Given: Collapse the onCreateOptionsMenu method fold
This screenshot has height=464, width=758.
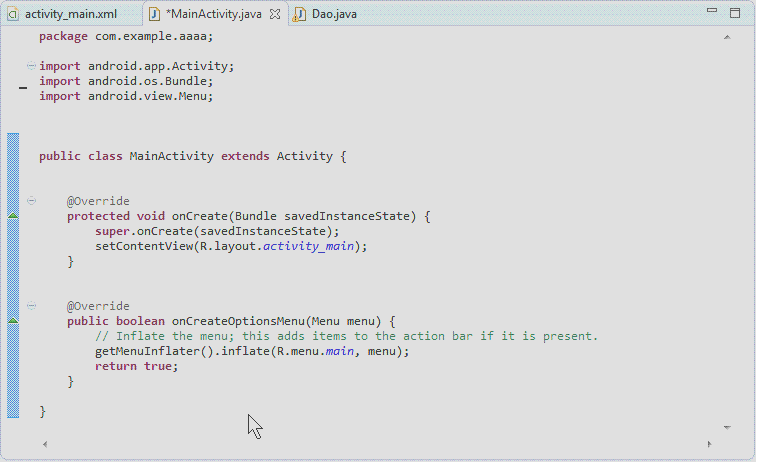Looking at the screenshot, I should [x=31, y=305].
